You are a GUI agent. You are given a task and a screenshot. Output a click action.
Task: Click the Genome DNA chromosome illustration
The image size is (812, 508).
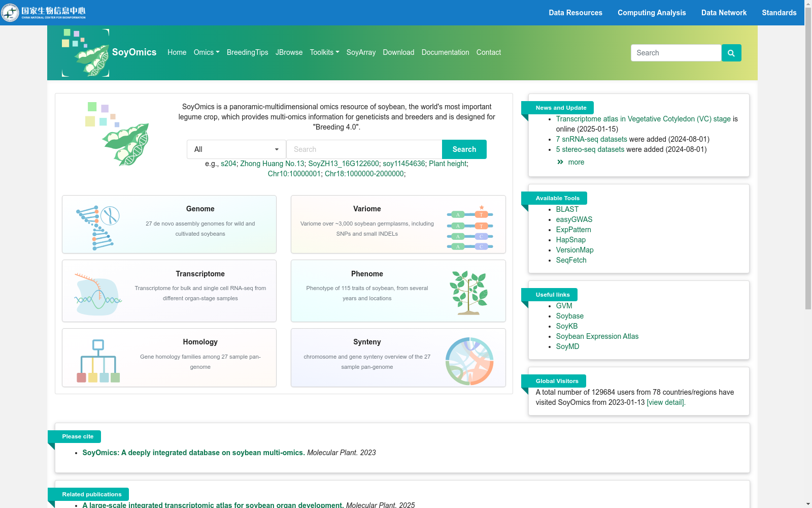(x=98, y=228)
